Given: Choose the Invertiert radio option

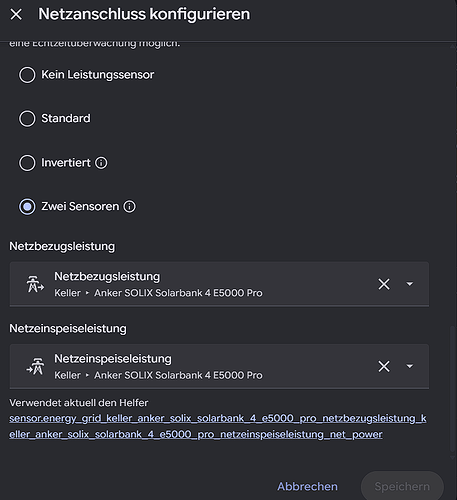Looking at the screenshot, I should tap(27, 163).
